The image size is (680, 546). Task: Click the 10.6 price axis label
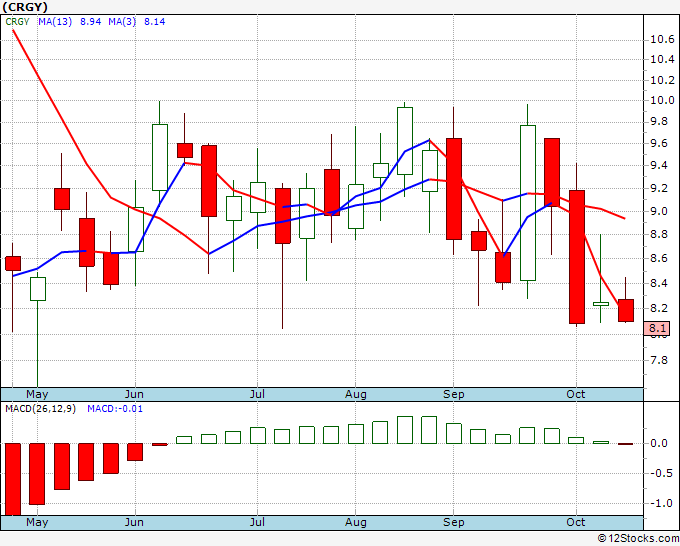coord(662,40)
